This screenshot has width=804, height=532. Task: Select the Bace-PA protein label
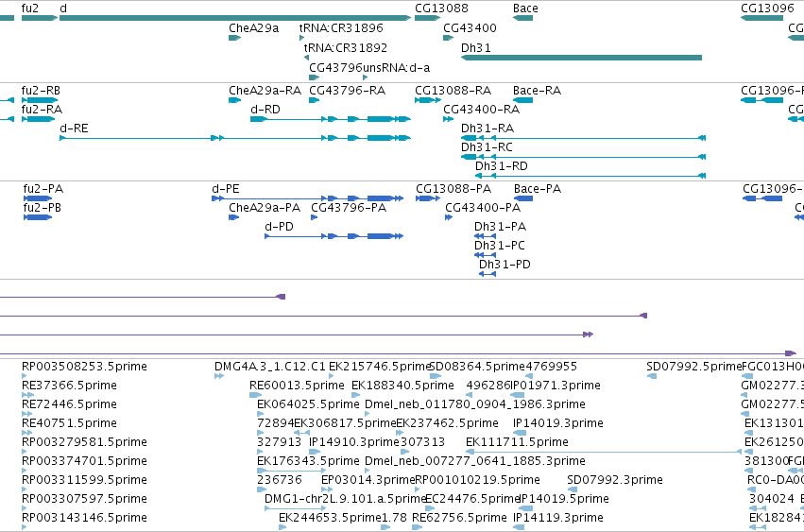tap(538, 189)
